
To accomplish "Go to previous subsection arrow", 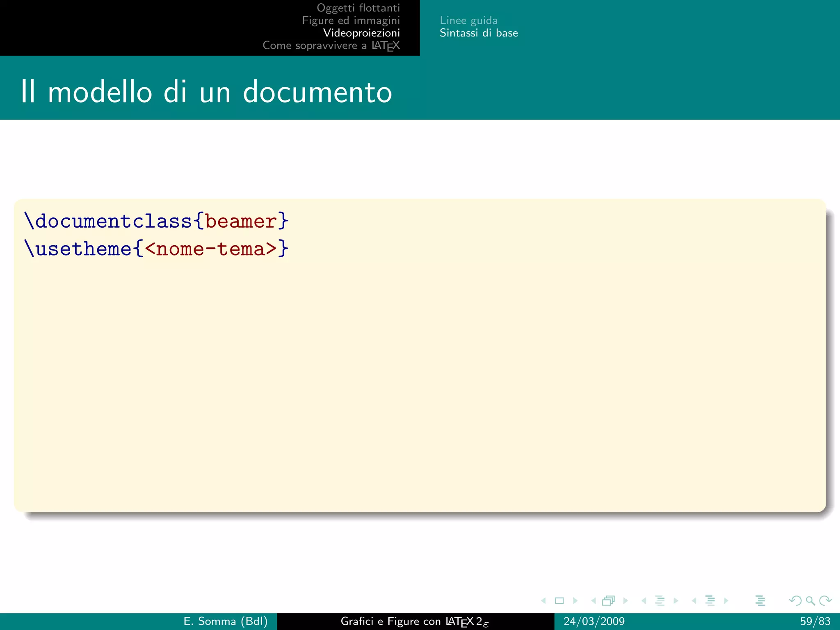I will [644, 601].
